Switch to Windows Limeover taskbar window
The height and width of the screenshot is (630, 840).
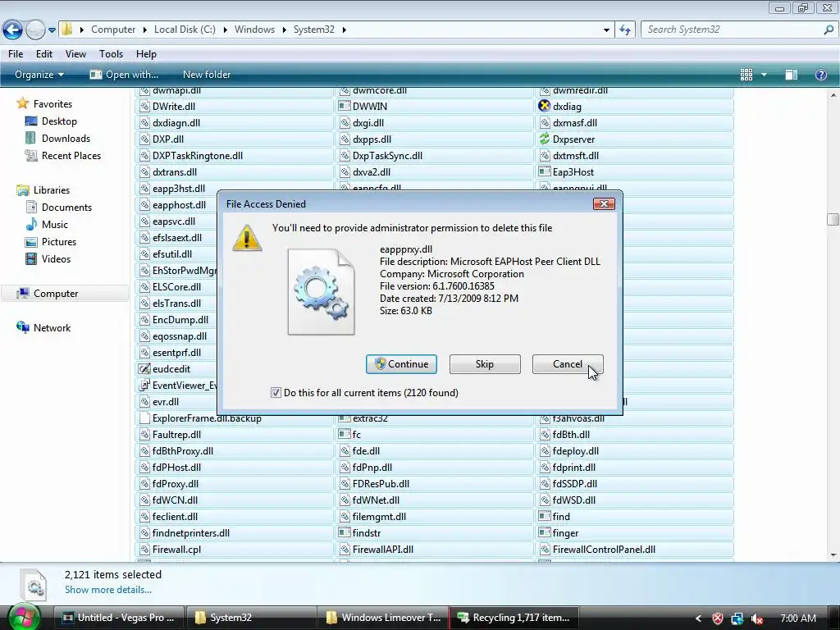click(383, 618)
